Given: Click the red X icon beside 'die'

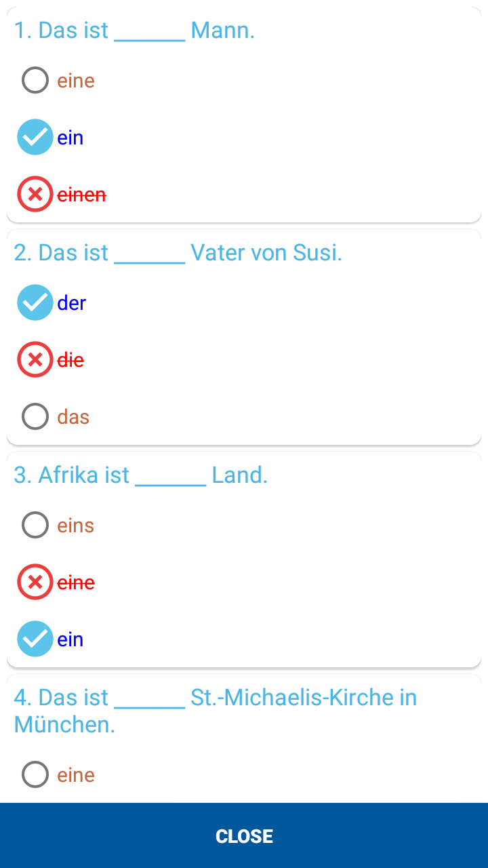Looking at the screenshot, I should click(x=35, y=359).
